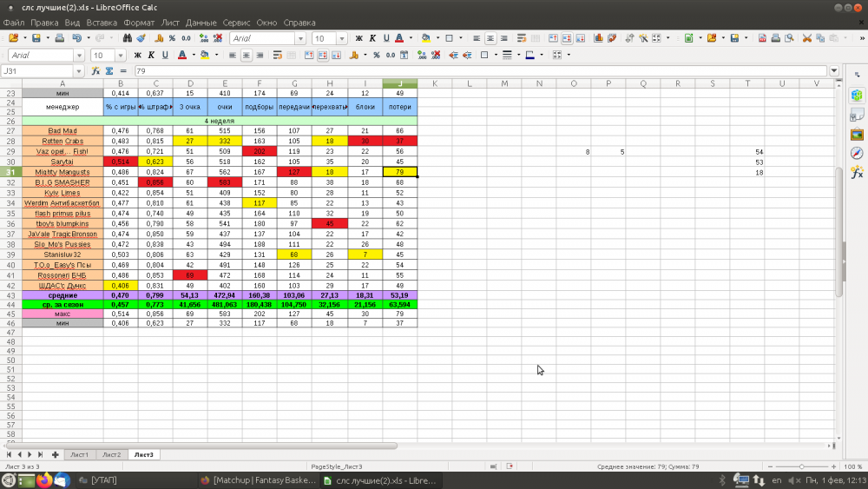Viewport: 868px width, 489px height.
Task: Click the Pivot Table icon
Action: pos(612,38)
